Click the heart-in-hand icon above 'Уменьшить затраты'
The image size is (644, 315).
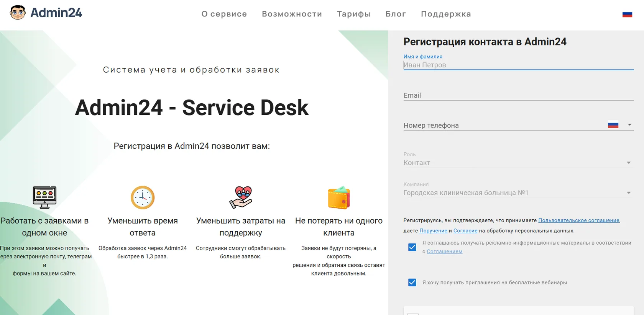click(241, 197)
